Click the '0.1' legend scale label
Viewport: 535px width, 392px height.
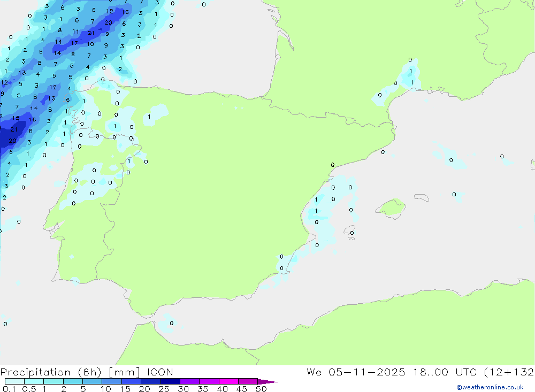pyautogui.click(x=9, y=389)
